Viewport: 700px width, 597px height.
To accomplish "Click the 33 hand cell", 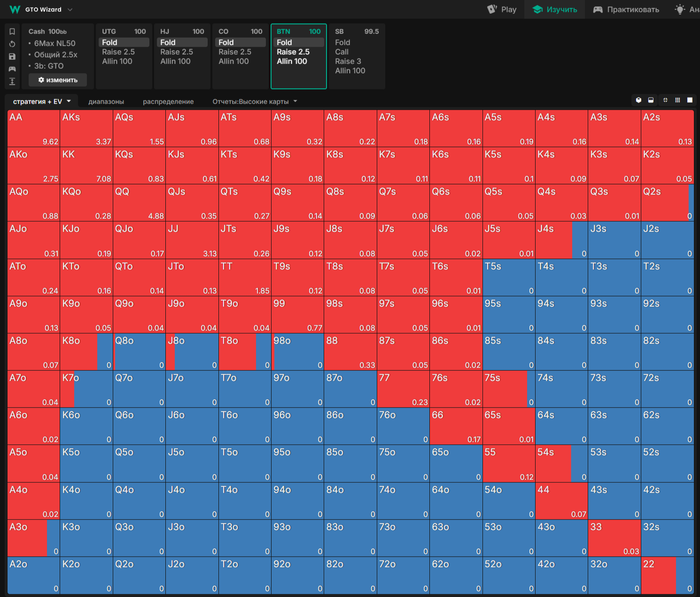I will point(614,538).
